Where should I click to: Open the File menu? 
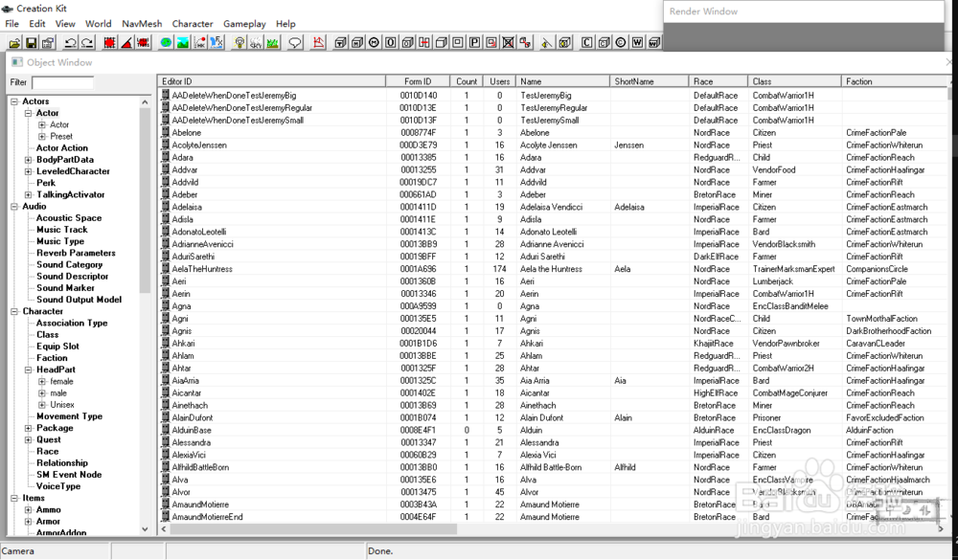click(12, 24)
